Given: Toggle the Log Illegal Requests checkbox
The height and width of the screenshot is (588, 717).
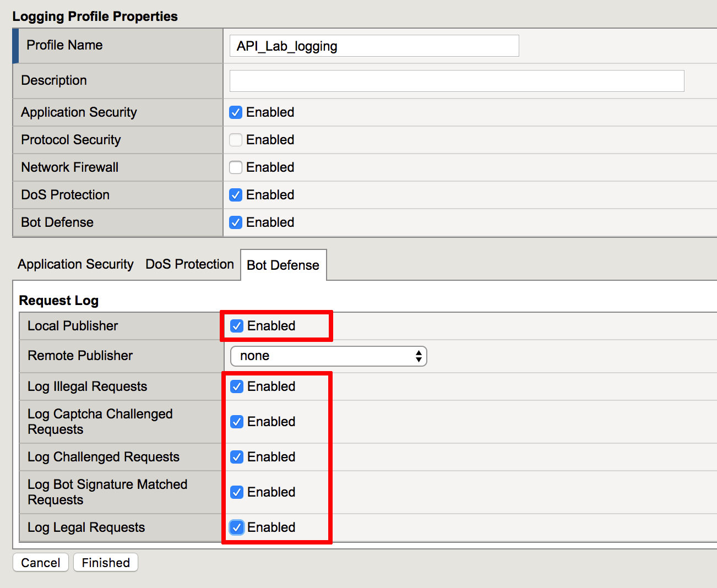Looking at the screenshot, I should [237, 386].
